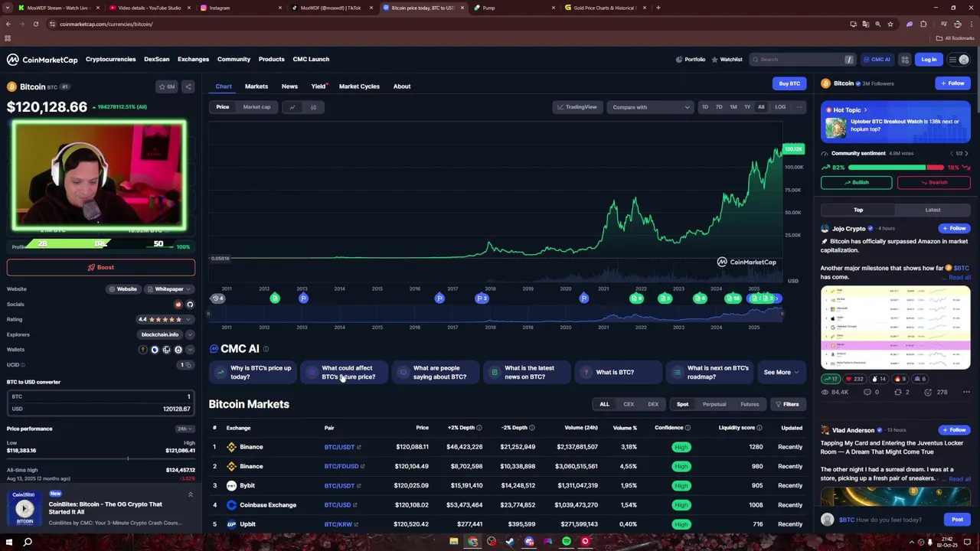Switch to candlestick chart type icon

point(313,107)
